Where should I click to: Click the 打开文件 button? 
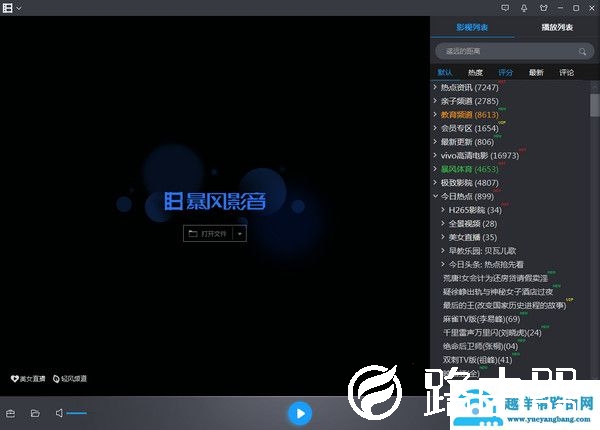(x=208, y=233)
